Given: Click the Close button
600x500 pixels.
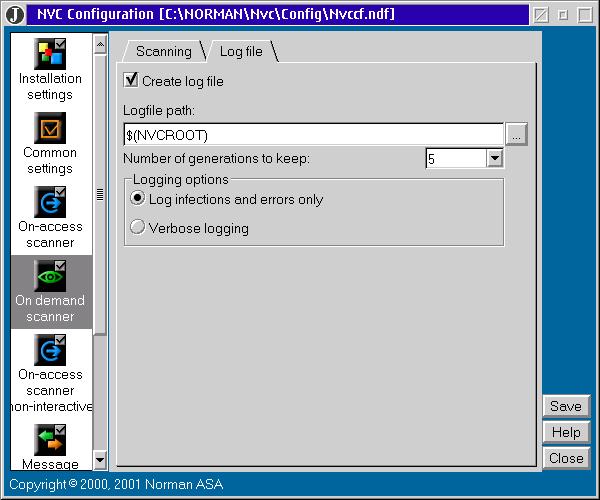Looking at the screenshot, I should 566,458.
